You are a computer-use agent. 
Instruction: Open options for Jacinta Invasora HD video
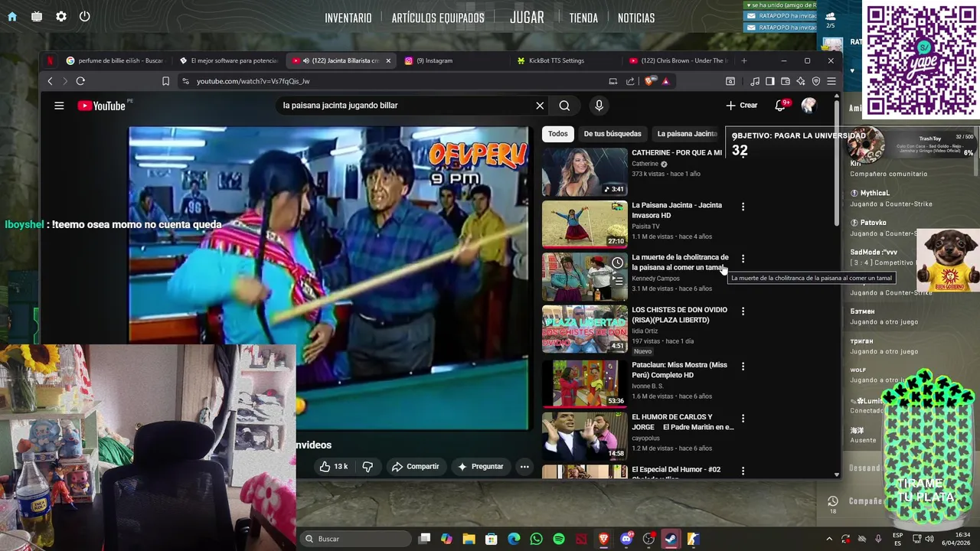[x=743, y=207]
